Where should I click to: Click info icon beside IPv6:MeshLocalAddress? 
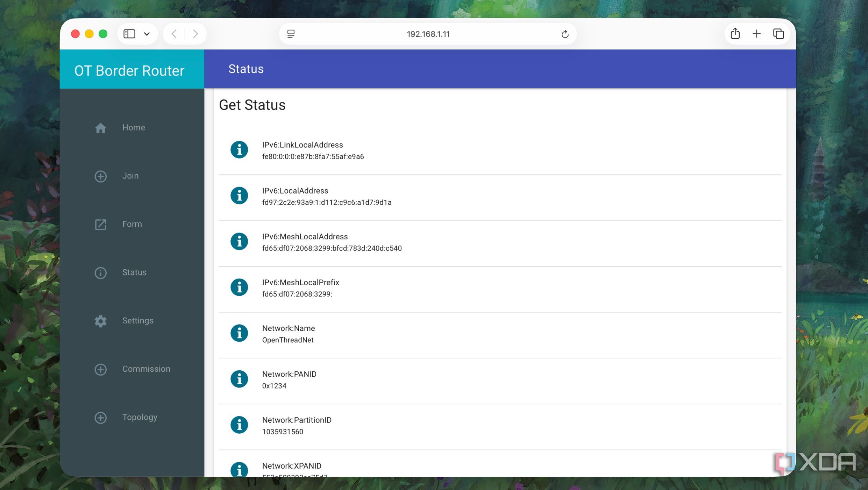click(239, 241)
